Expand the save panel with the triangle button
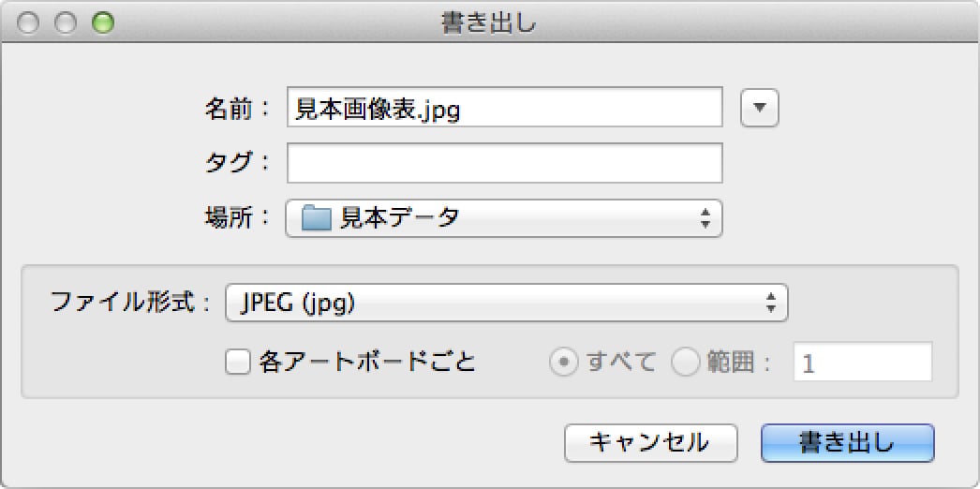Screen dimensions: 980x489 pyautogui.click(x=760, y=108)
